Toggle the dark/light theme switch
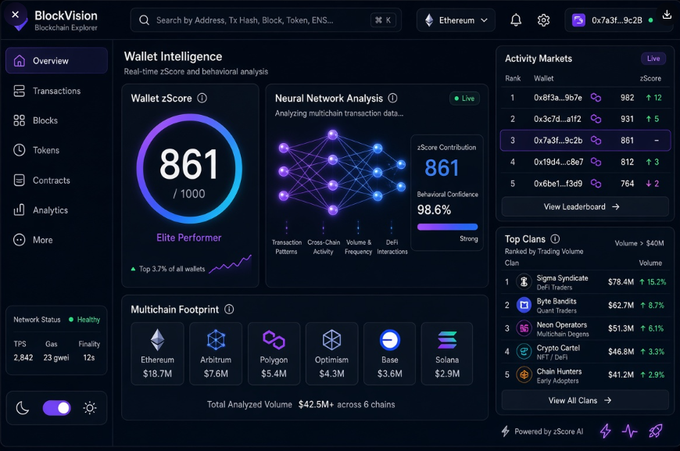This screenshot has height=451, width=680. [57, 408]
